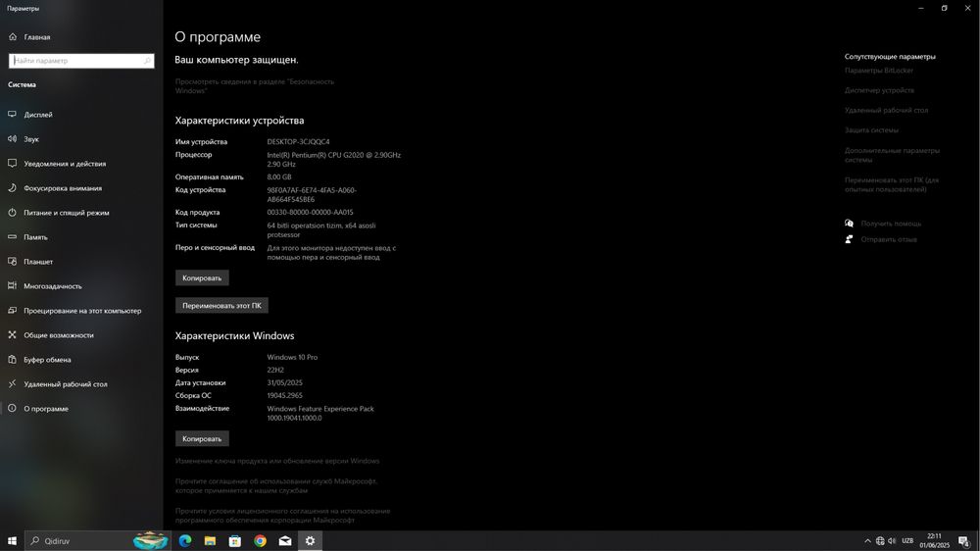Open the Звук sound icon

12,139
